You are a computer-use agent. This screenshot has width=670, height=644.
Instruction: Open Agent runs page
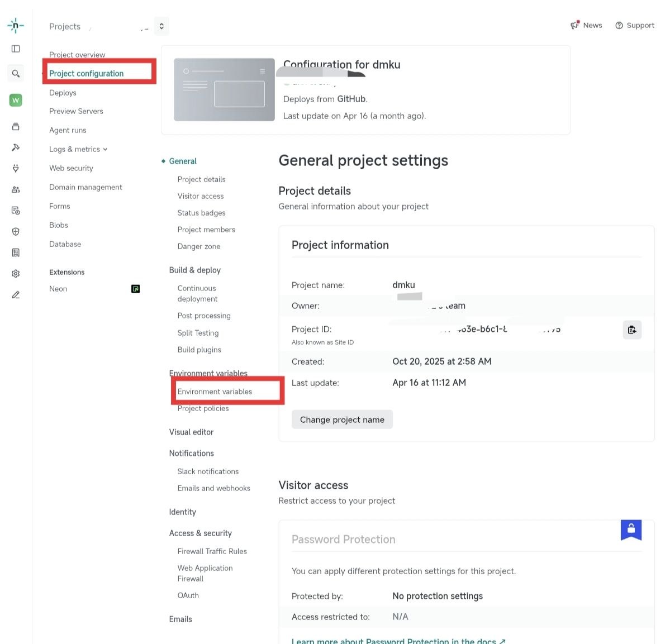point(68,130)
